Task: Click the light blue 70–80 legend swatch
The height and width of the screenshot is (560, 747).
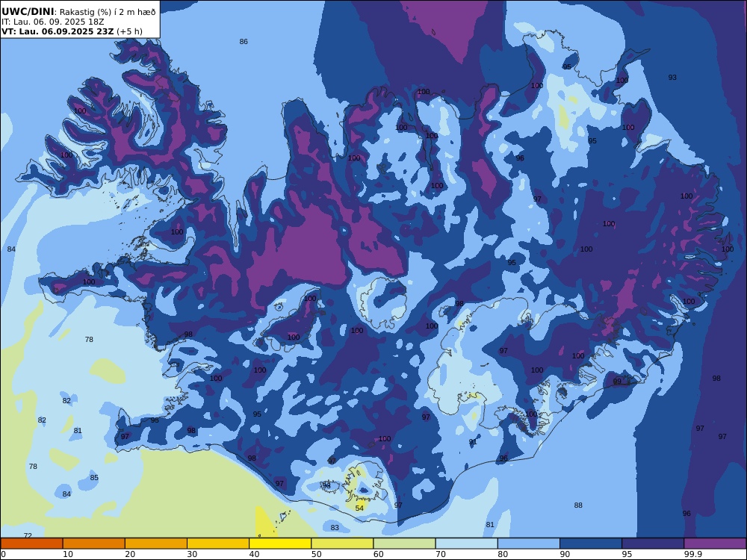Action: tap(466, 544)
